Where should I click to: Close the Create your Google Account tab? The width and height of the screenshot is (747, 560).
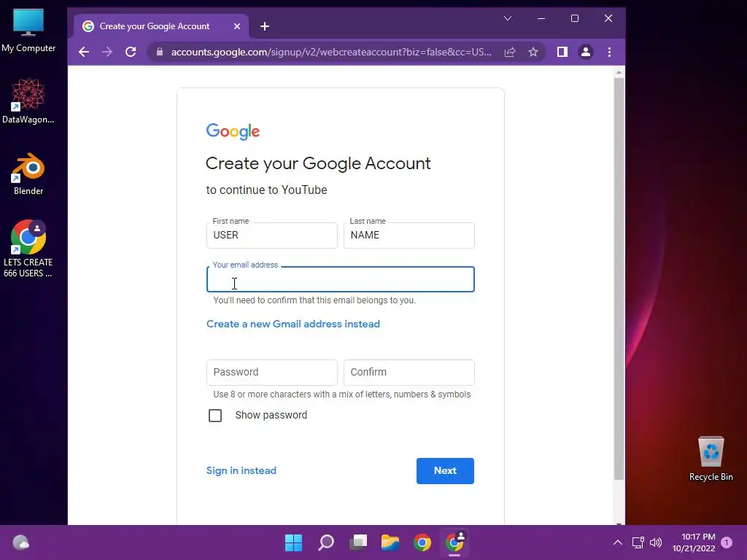pyautogui.click(x=237, y=26)
